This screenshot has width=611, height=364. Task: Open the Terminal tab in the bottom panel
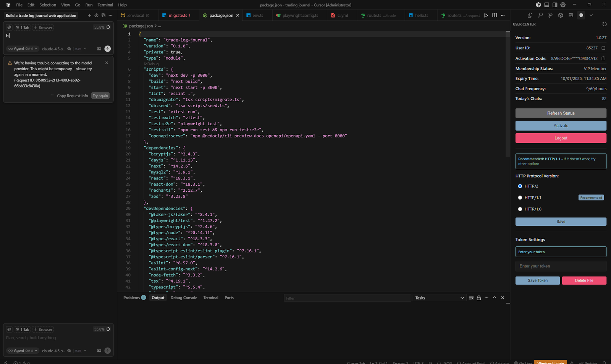coord(211,298)
